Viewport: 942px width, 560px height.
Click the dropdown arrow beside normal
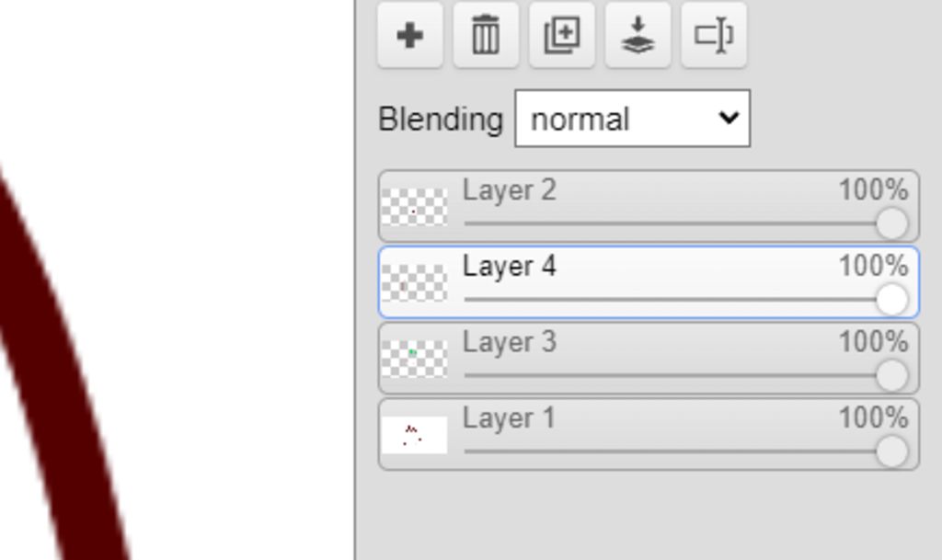729,118
